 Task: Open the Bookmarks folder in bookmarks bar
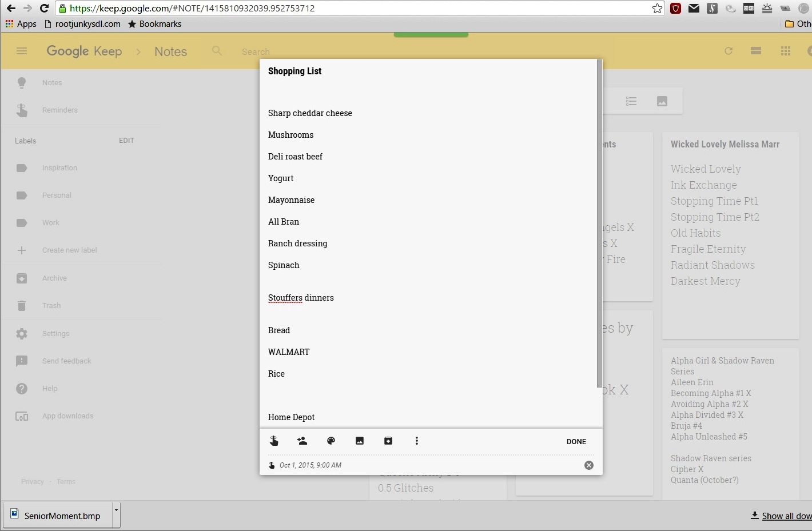154,24
